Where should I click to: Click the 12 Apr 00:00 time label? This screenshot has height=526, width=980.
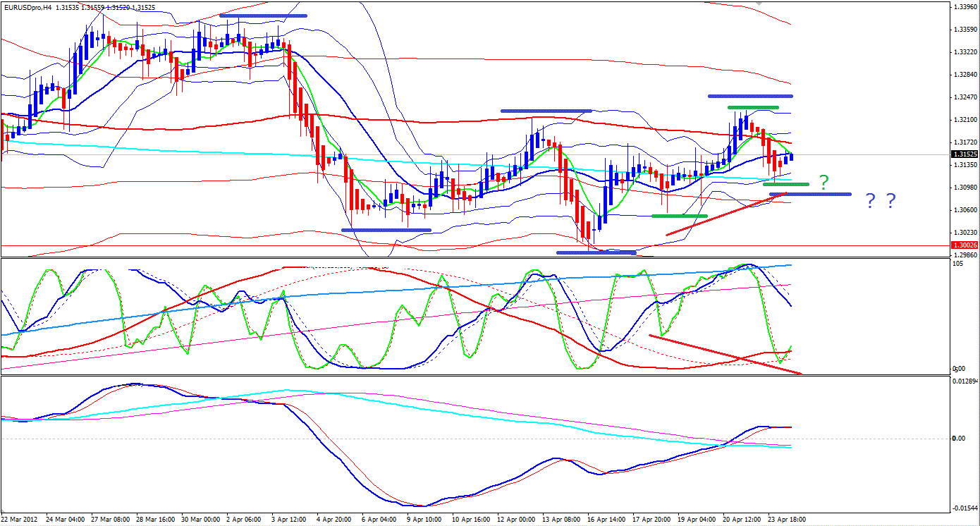pyautogui.click(x=517, y=519)
